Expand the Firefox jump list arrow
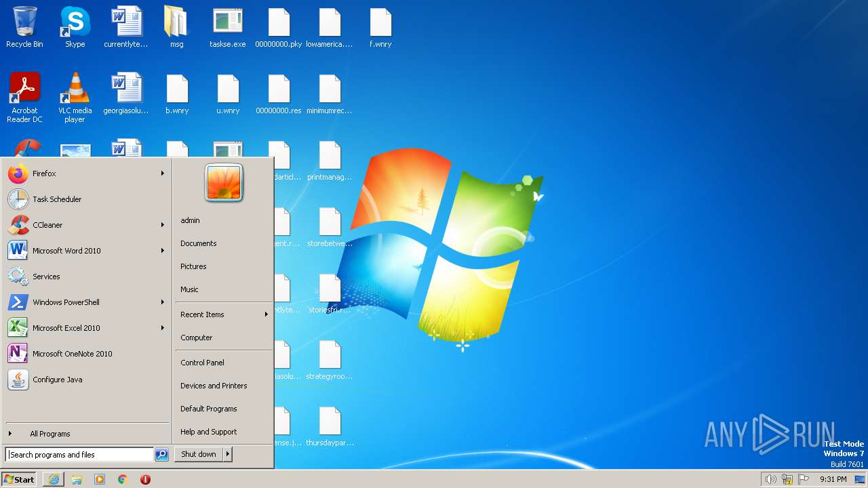The width and height of the screenshot is (868, 488). tap(163, 174)
